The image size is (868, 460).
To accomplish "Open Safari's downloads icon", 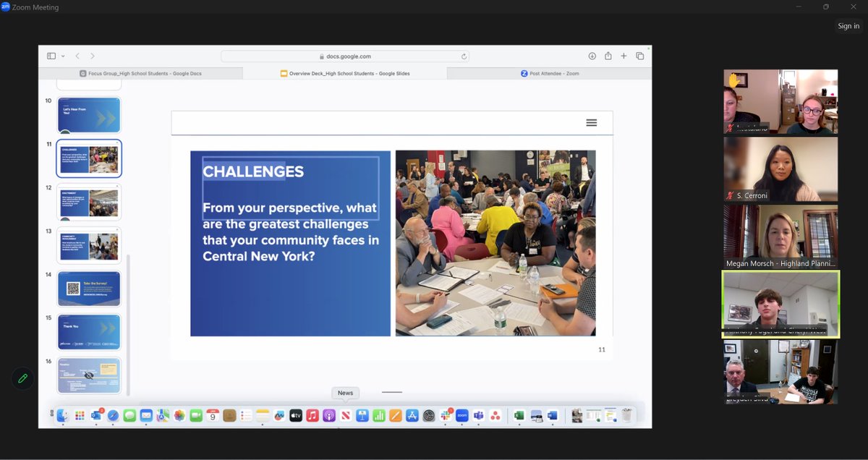I will coord(592,56).
